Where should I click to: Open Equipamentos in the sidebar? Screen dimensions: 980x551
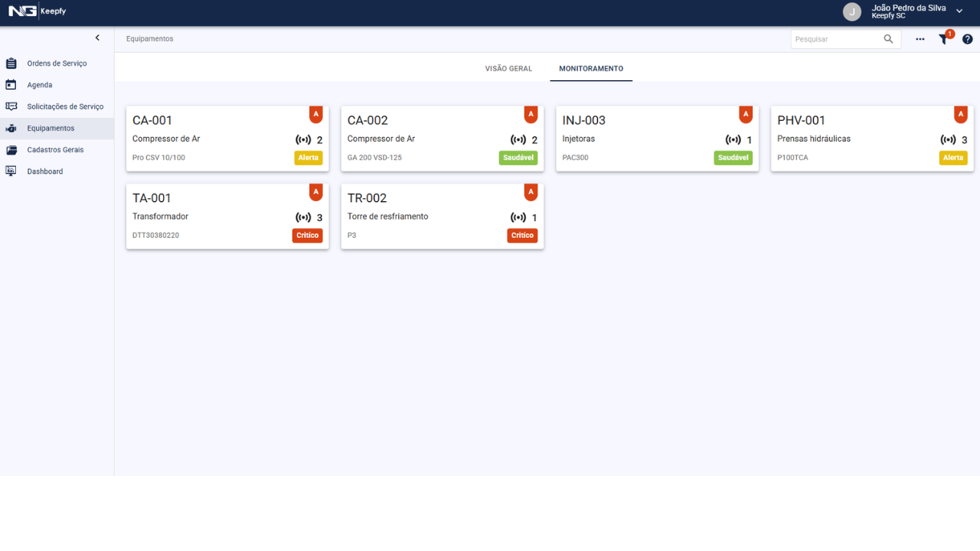coord(51,129)
